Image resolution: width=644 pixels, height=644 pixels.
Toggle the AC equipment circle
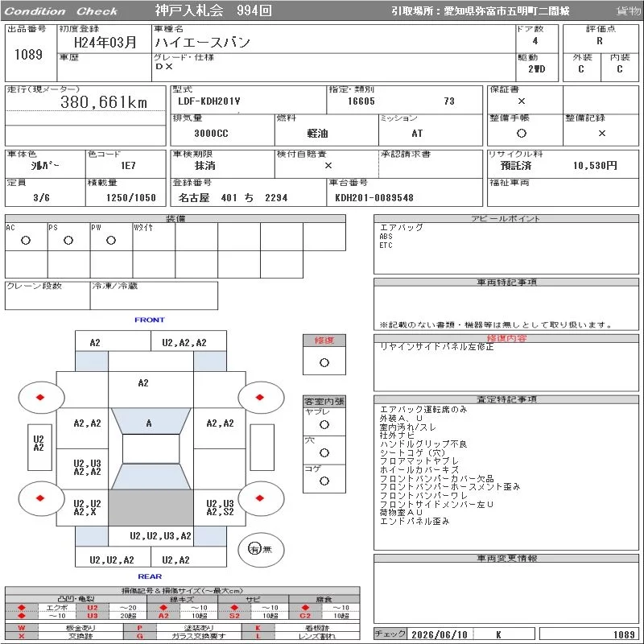point(26,240)
